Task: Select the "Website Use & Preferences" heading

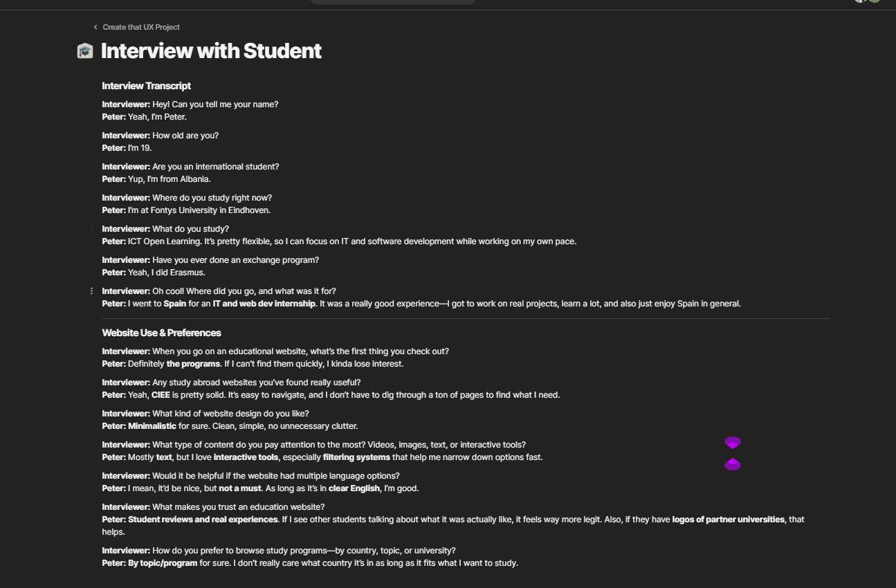Action: pyautogui.click(x=161, y=332)
